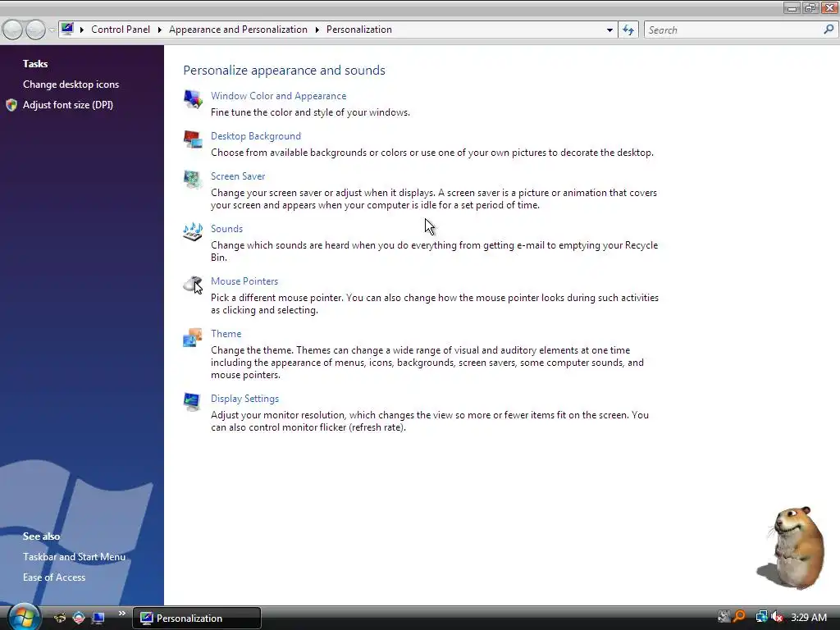Open the Sounds link
Screen dimensions: 840x630
226,229
